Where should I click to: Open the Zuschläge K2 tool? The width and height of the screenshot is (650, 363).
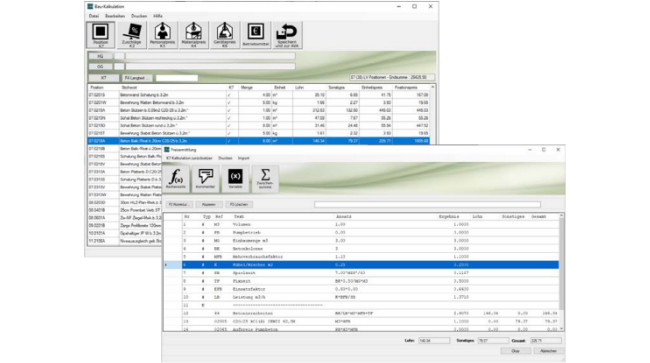tap(132, 35)
